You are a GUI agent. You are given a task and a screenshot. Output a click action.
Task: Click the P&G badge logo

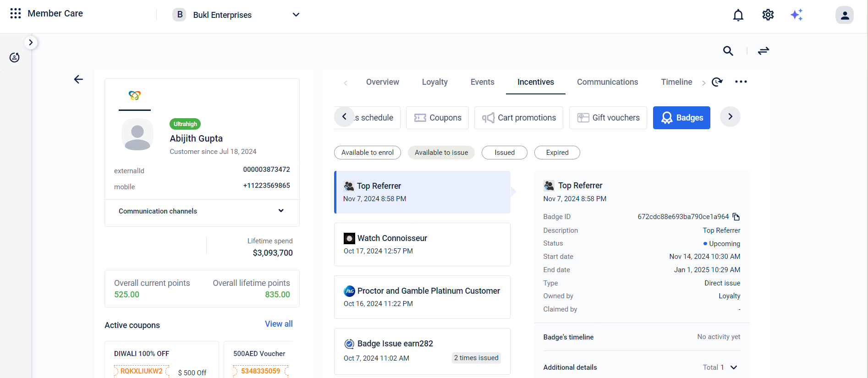click(x=349, y=291)
